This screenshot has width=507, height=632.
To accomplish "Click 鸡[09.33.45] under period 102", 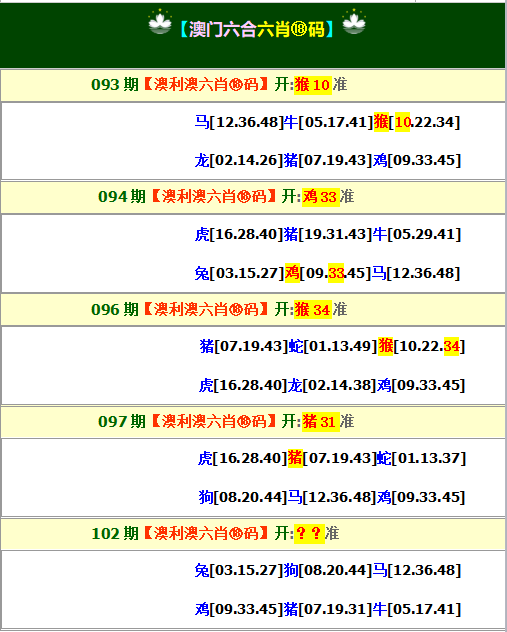I will pos(239,609).
